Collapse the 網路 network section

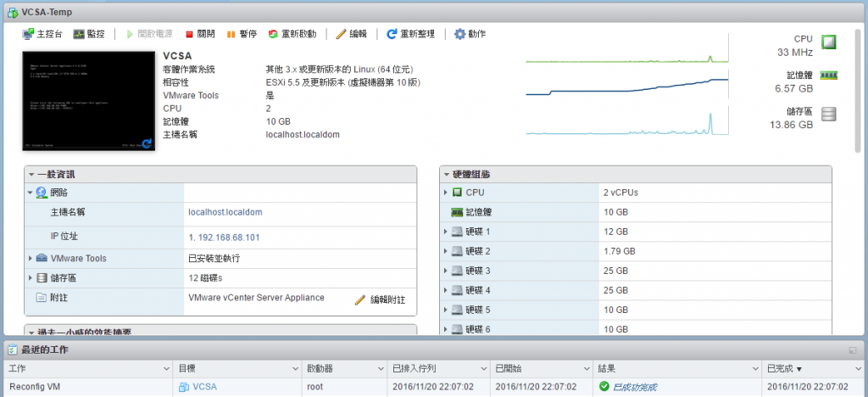click(x=31, y=193)
